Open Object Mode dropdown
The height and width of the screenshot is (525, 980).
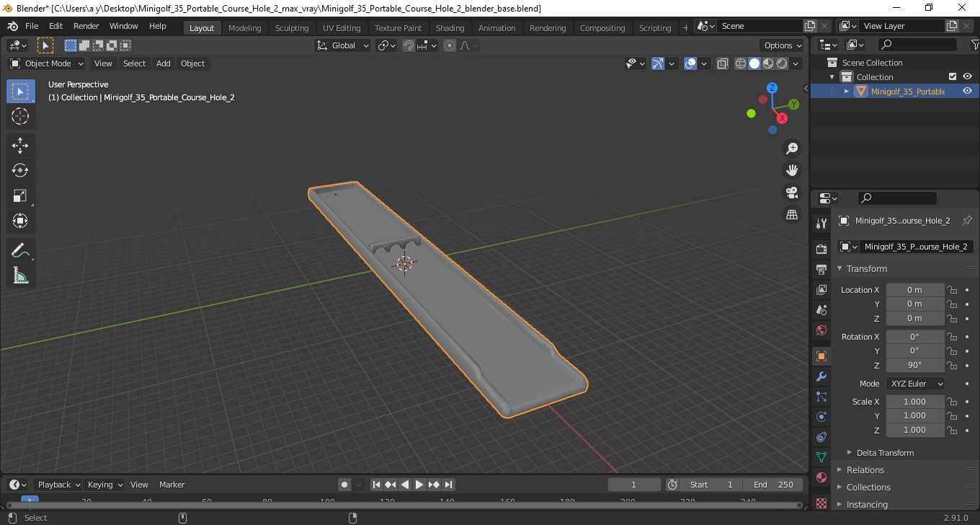pyautogui.click(x=47, y=63)
